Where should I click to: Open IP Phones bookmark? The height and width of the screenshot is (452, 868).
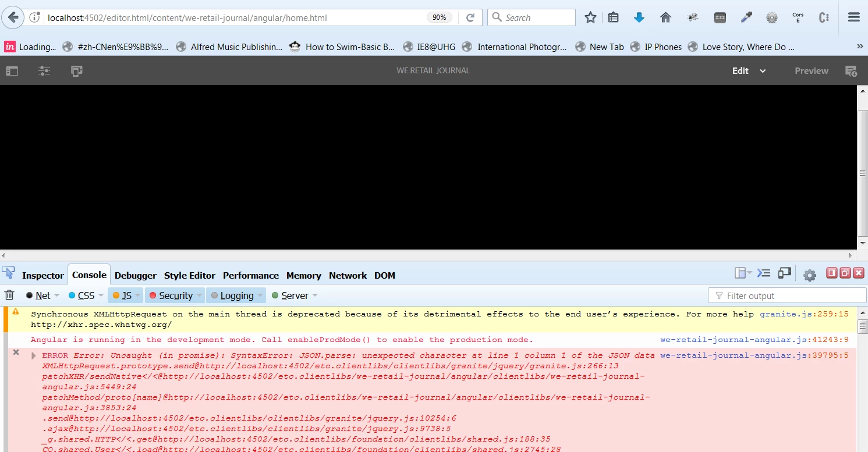656,47
